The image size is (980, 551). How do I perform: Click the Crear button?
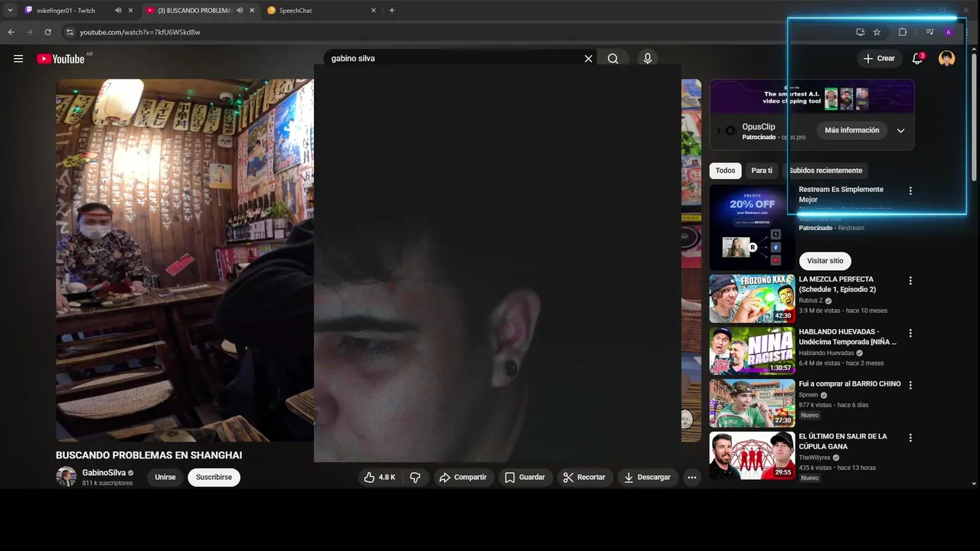(879, 58)
